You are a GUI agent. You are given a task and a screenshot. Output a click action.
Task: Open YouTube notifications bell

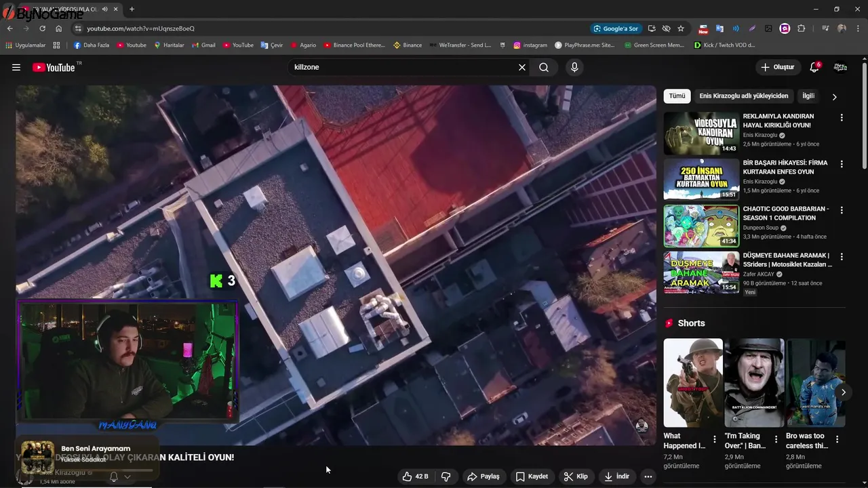tap(814, 67)
